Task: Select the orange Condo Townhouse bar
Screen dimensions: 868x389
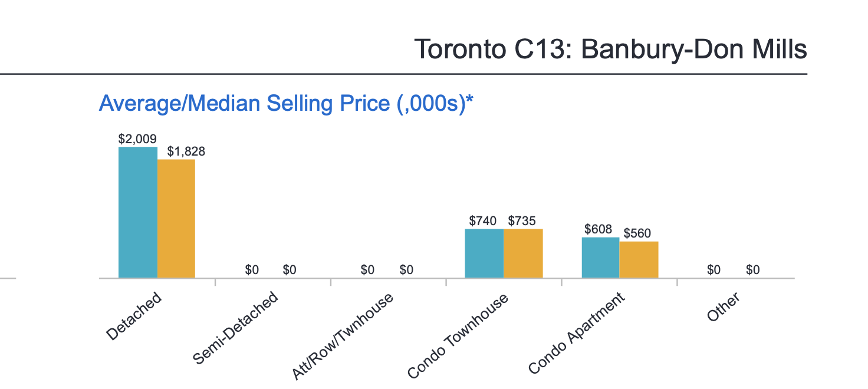Action: [x=523, y=253]
